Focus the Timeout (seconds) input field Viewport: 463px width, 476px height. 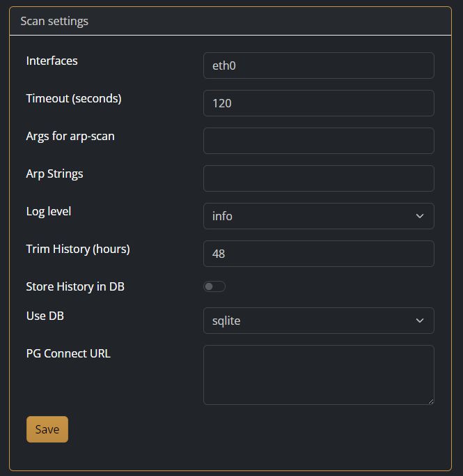point(318,103)
